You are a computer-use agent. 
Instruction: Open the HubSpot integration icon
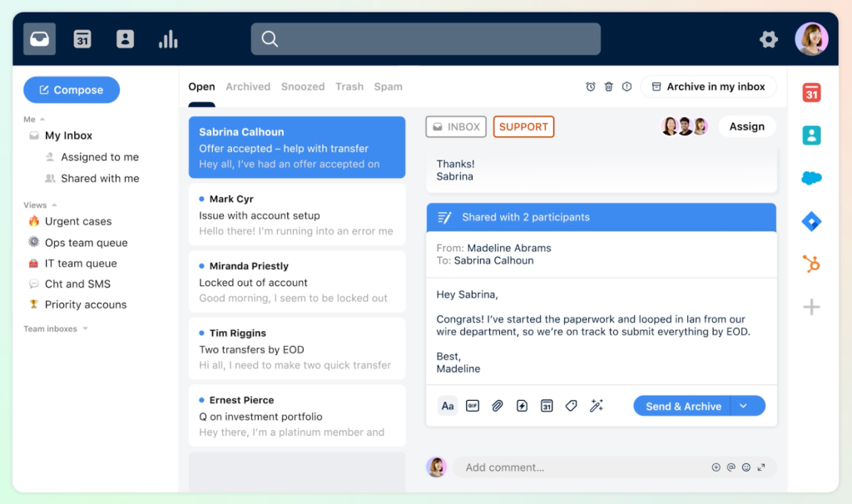point(811,264)
